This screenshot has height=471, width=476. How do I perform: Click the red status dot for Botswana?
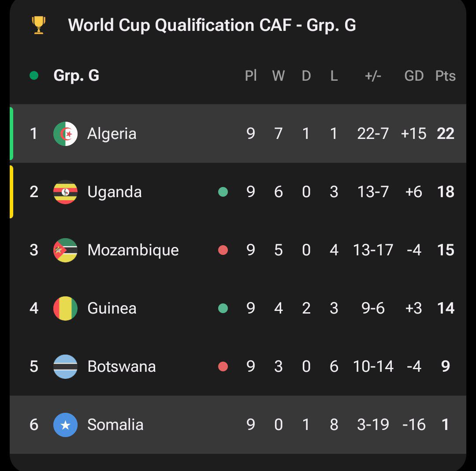tap(223, 366)
